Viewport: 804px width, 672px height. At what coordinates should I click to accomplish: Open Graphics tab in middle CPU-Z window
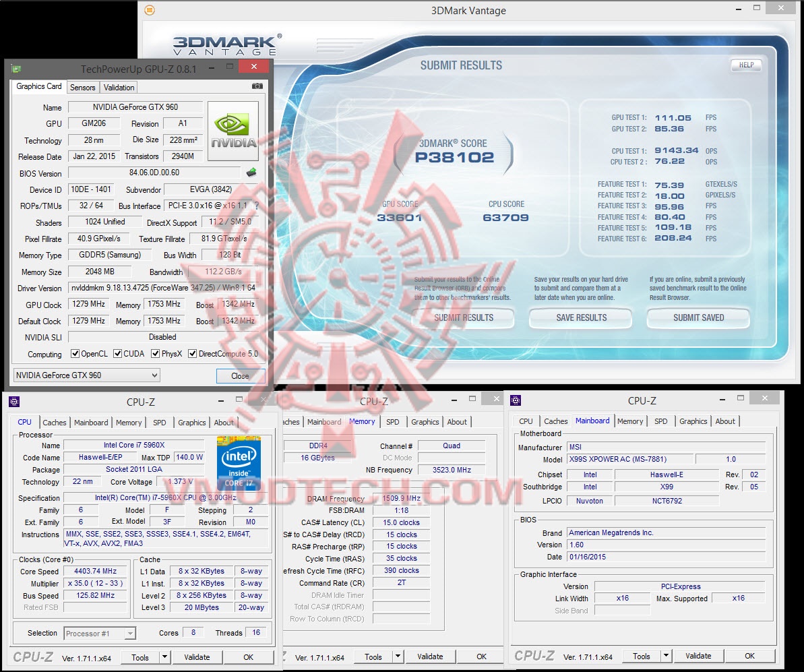(x=425, y=422)
